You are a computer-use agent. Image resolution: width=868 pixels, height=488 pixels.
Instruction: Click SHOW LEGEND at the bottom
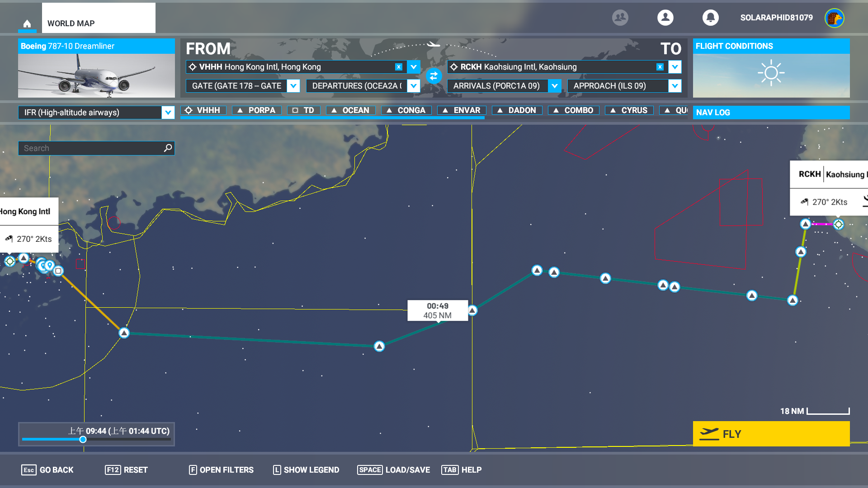click(306, 470)
